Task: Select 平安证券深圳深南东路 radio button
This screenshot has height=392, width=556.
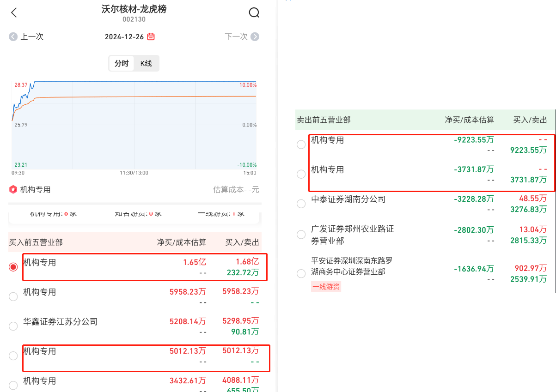Action: pos(301,273)
